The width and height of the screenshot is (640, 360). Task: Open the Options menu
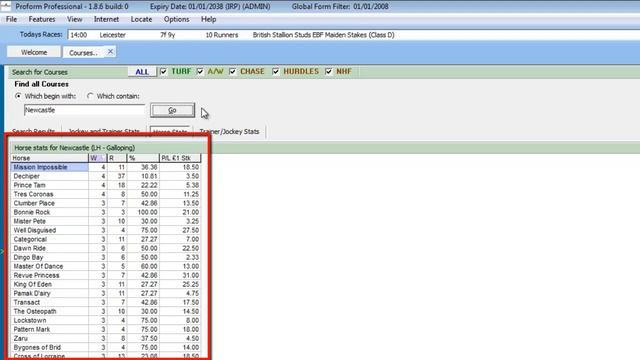(x=176, y=19)
